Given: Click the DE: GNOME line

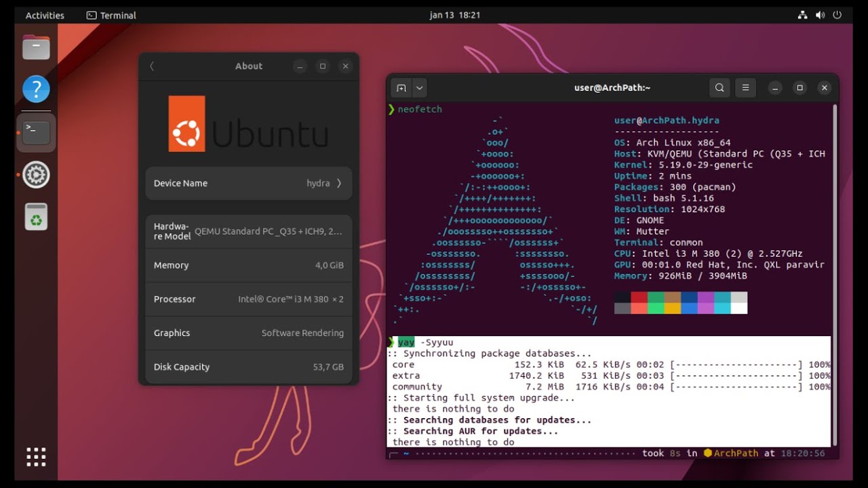Looking at the screenshot, I should pos(639,220).
